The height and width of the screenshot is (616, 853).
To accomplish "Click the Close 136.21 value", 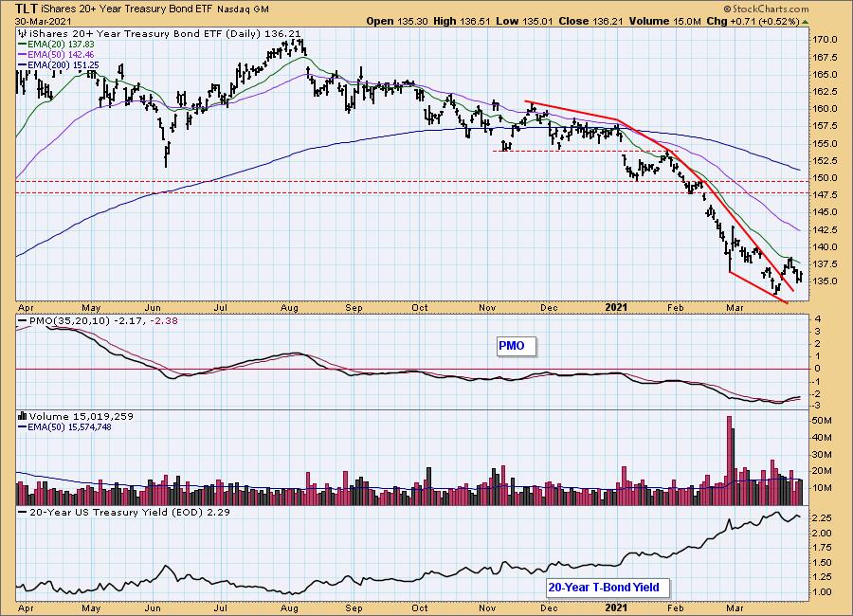I will (590, 21).
